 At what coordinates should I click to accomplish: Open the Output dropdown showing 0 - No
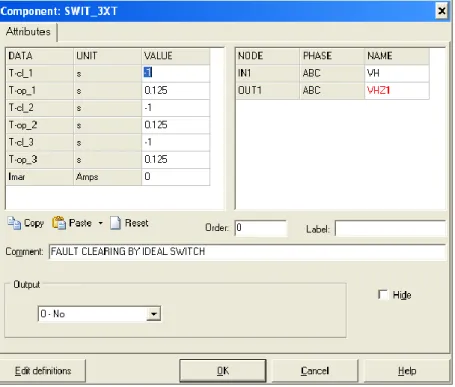99,314
